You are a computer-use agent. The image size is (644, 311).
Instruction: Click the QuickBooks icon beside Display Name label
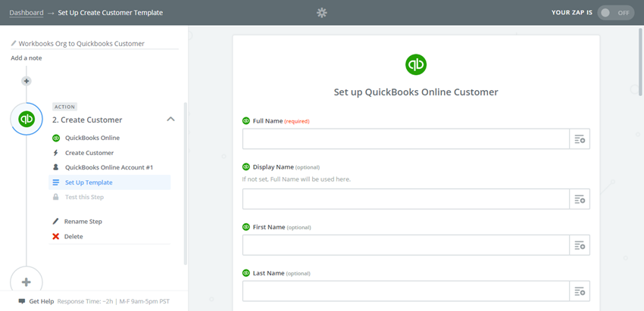click(x=246, y=167)
